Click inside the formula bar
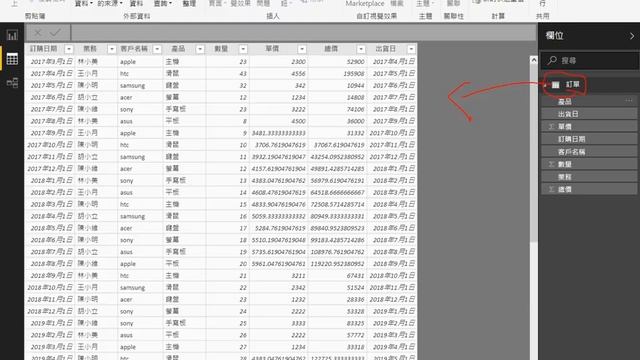The width and height of the screenshot is (640, 360). pyautogui.click(x=303, y=33)
